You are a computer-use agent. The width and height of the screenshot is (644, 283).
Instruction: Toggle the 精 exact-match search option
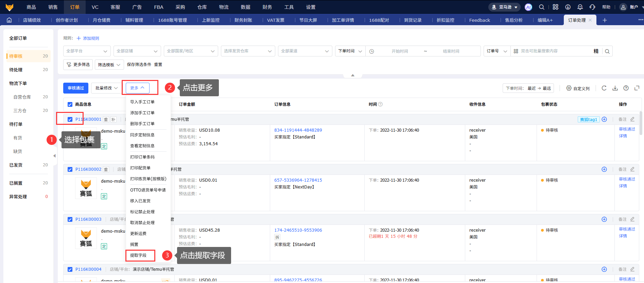coord(596,51)
